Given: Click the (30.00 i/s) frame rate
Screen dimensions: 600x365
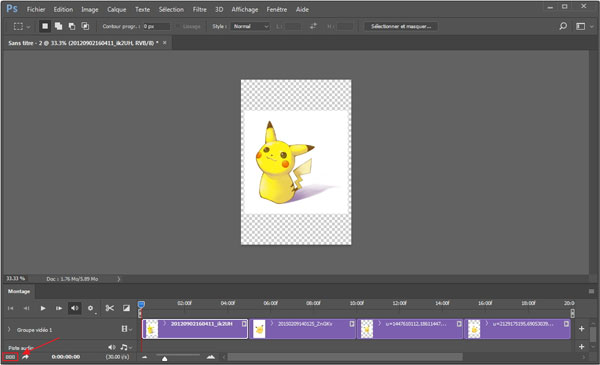Looking at the screenshot, I should tap(117, 357).
